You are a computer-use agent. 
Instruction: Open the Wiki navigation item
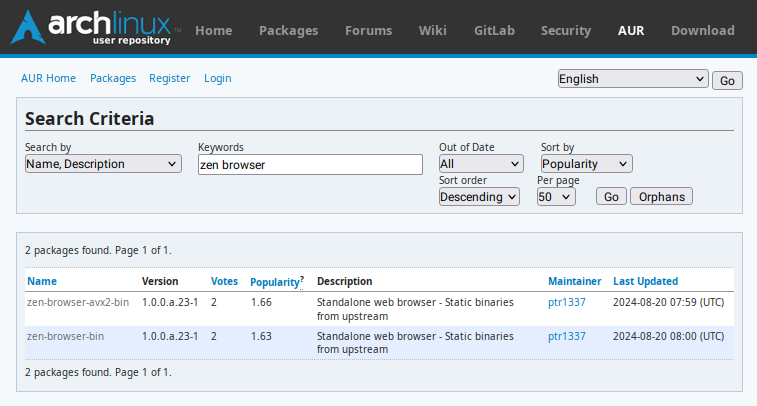[x=433, y=30]
